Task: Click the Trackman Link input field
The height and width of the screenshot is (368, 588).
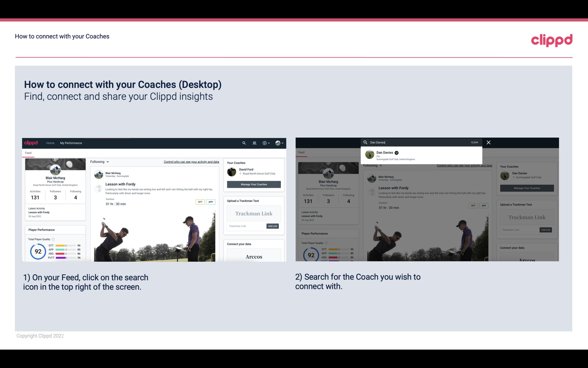Action: [246, 226]
